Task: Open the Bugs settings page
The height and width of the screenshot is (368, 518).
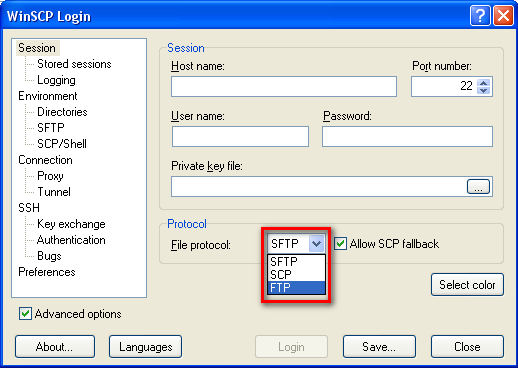Action: [49, 256]
